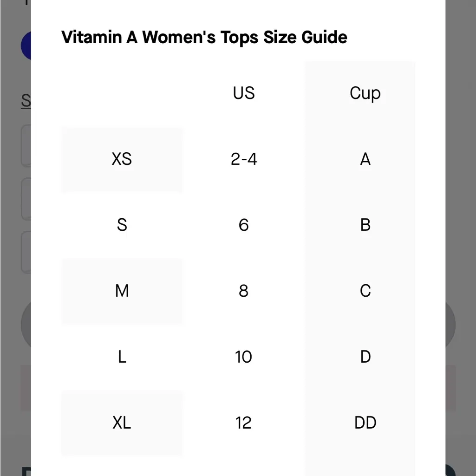Select the DD cup size entry
476x476 pixels.
click(365, 423)
